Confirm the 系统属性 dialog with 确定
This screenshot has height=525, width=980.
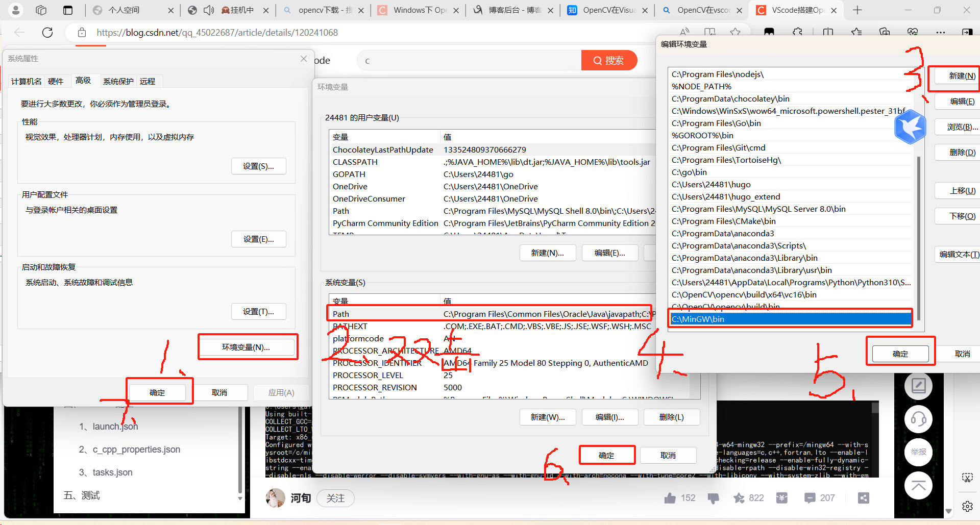pyautogui.click(x=157, y=392)
